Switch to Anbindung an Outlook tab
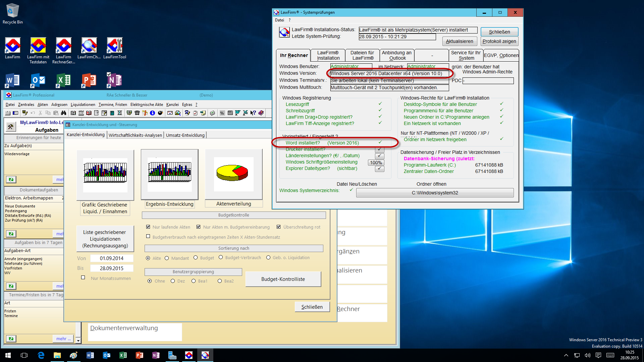 tap(396, 55)
